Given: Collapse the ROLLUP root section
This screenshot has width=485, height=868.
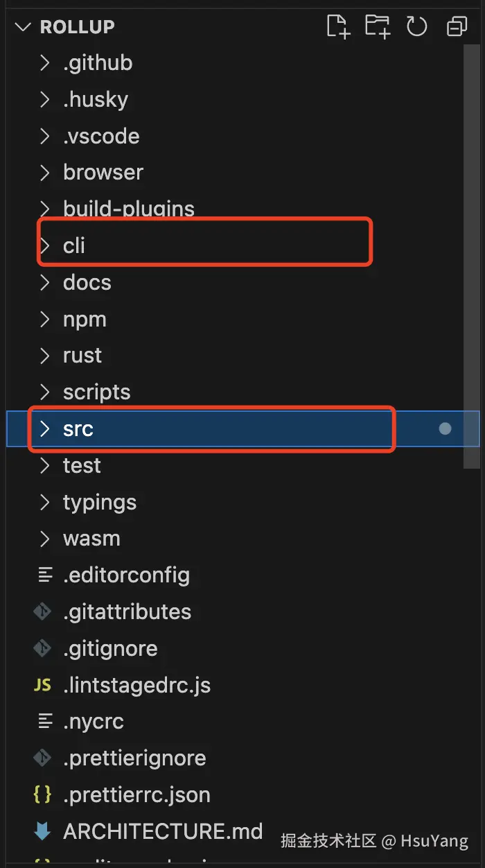Looking at the screenshot, I should click(24, 27).
